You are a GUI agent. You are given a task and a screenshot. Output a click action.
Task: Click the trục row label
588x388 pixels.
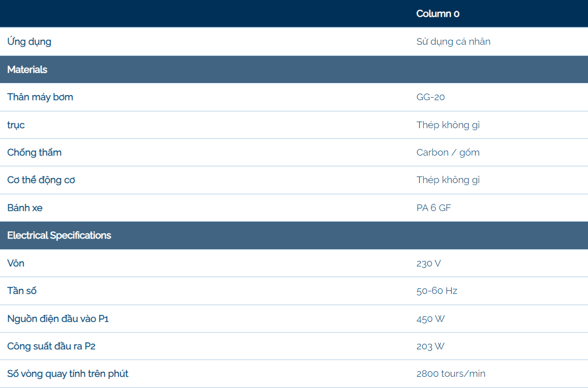tap(16, 125)
